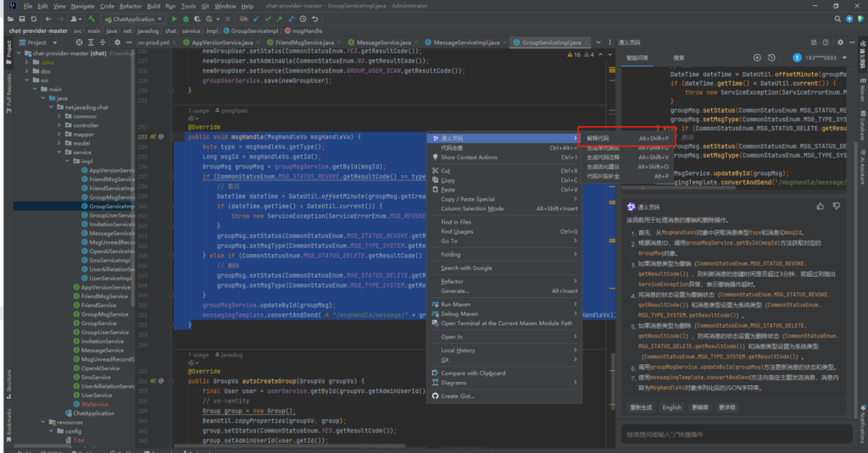
Task: Click the English button below the response
Action: click(x=671, y=406)
